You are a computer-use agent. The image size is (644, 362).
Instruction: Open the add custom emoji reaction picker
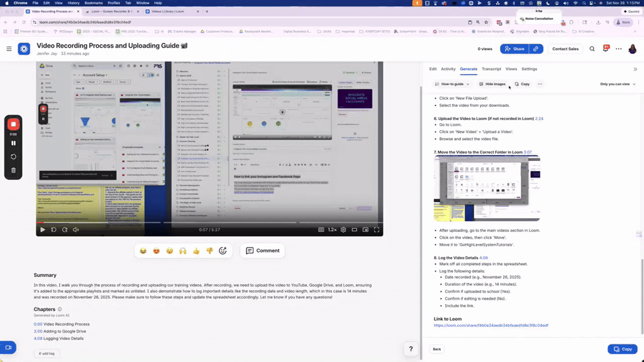(x=223, y=251)
